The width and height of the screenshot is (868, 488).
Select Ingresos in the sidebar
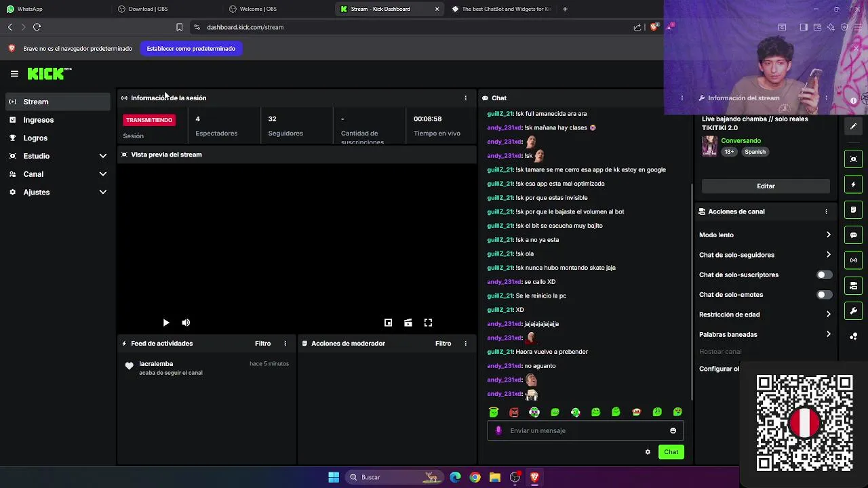click(x=58, y=120)
